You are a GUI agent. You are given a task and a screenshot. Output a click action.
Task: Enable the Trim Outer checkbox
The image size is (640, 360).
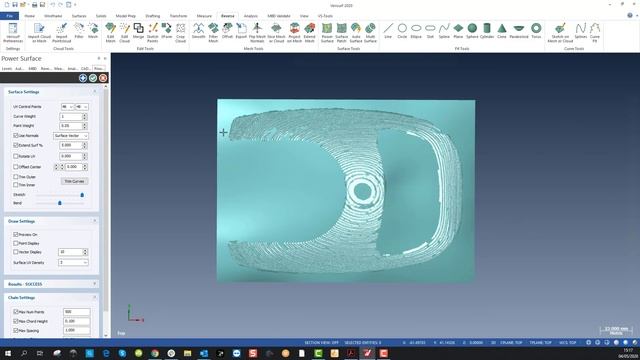click(x=16, y=177)
